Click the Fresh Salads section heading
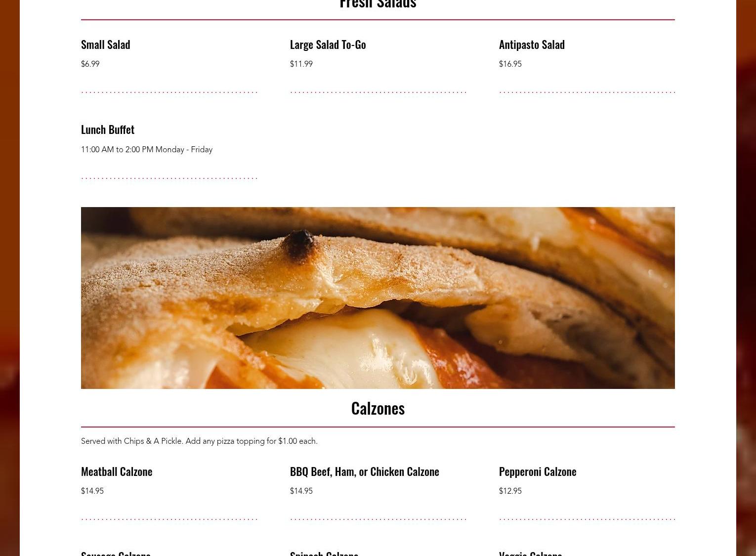 point(378,4)
